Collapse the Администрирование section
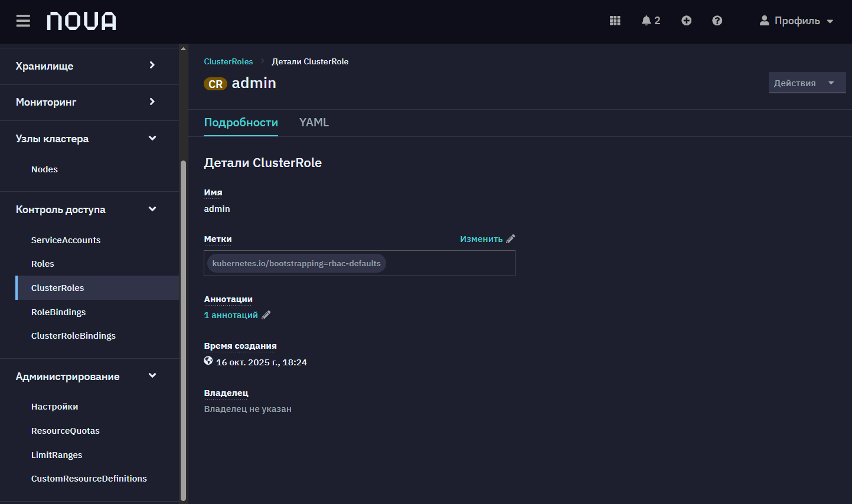Screen dimensions: 852x504 click(89, 377)
